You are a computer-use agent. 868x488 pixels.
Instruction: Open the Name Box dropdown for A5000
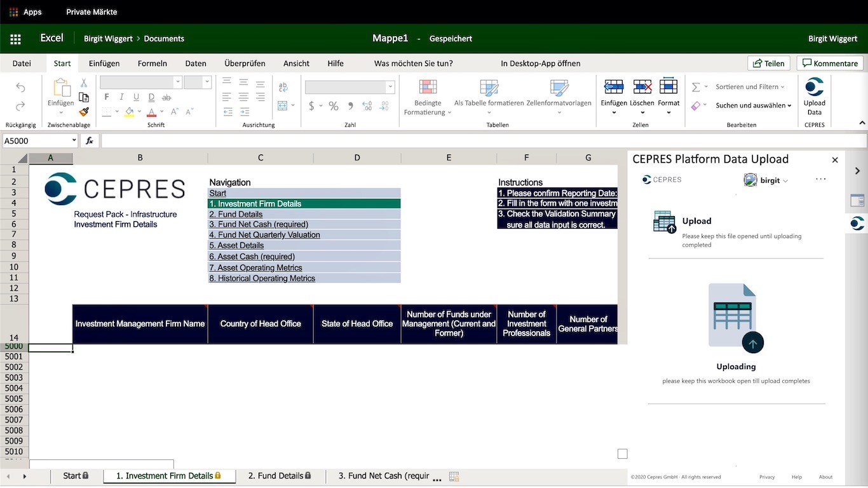pyautogui.click(x=74, y=140)
